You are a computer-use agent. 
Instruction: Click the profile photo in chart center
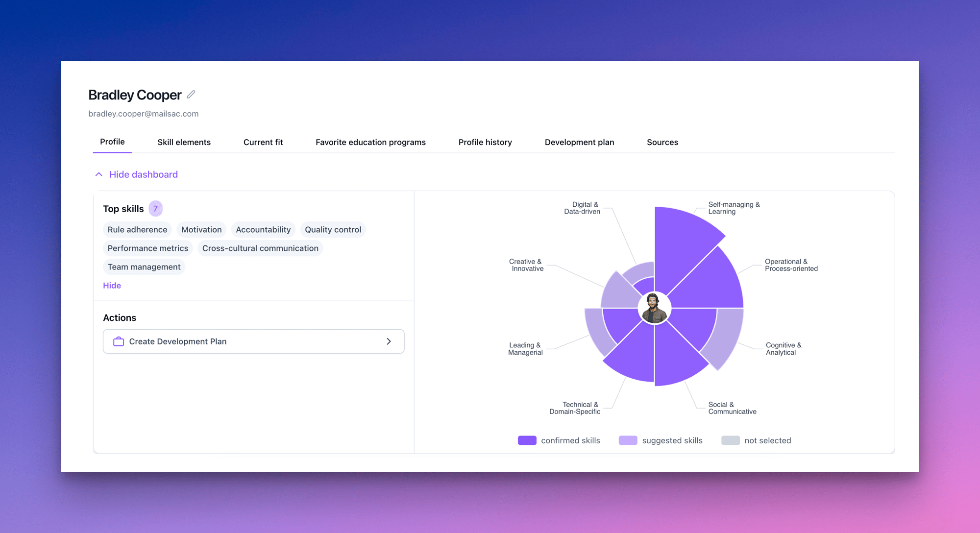tap(654, 308)
